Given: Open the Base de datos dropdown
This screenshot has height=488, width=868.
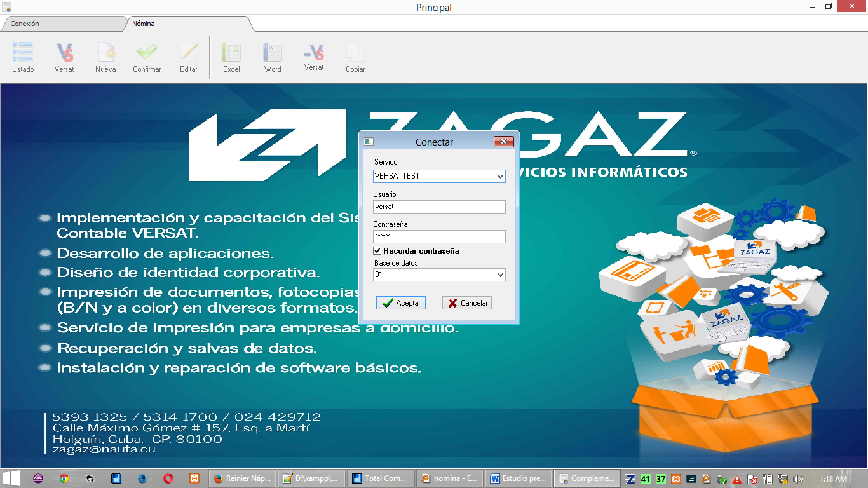Looking at the screenshot, I should point(500,275).
